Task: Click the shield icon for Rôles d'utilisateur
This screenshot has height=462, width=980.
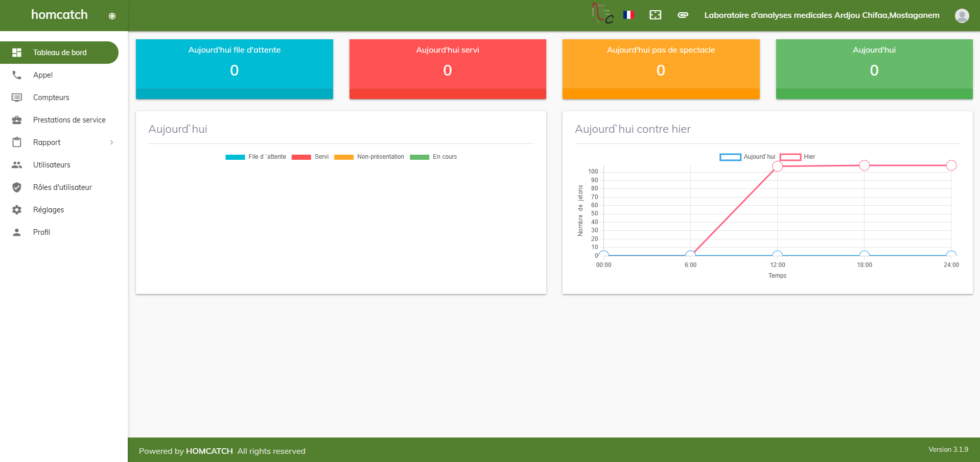Action: (17, 187)
